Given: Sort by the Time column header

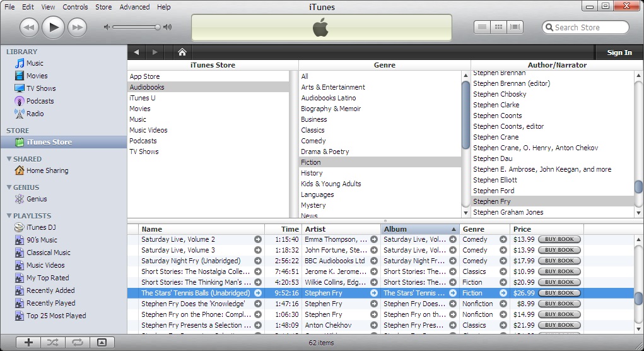Looking at the screenshot, I should click(x=283, y=229).
